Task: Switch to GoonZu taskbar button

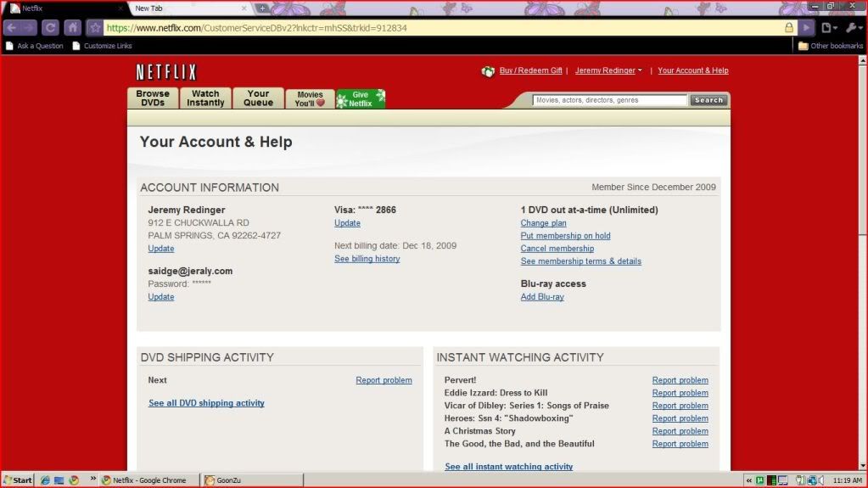Action: pos(253,480)
